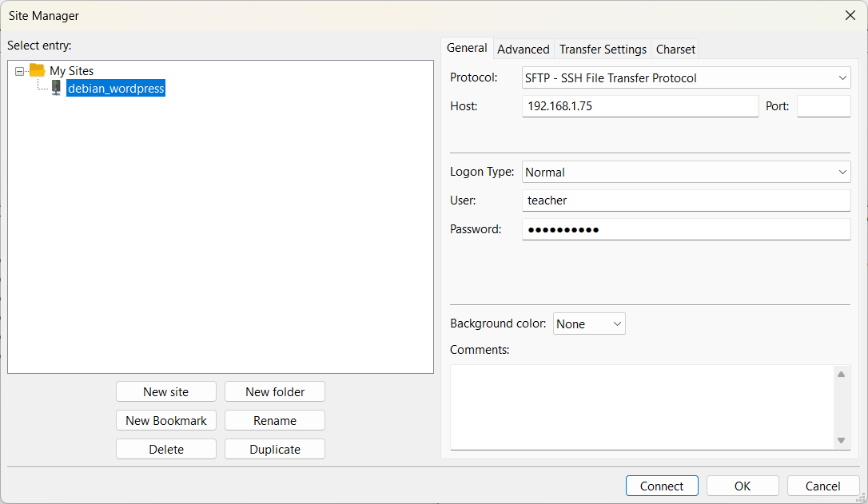Click the New Bookmark button
The height and width of the screenshot is (504, 868).
click(166, 420)
